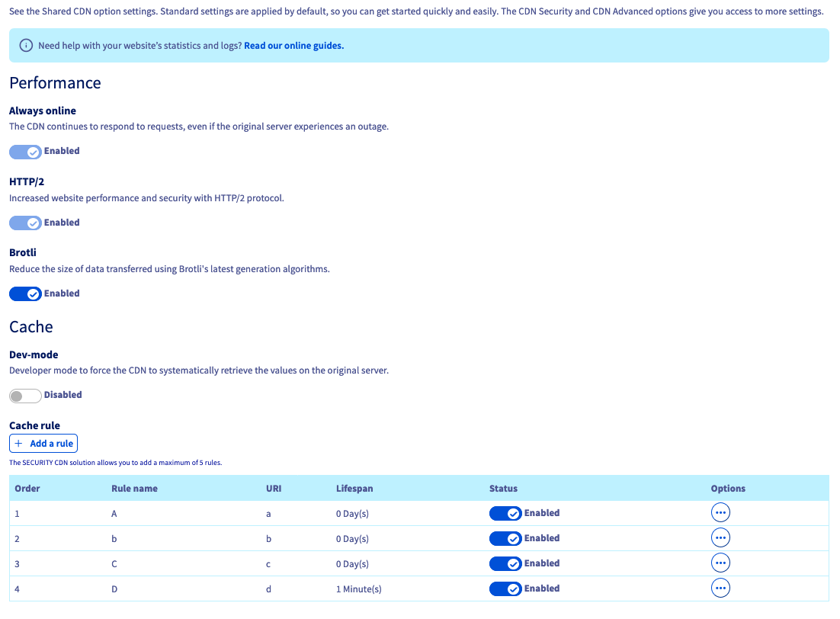
Task: Turn off status for rule D
Action: pos(505,589)
